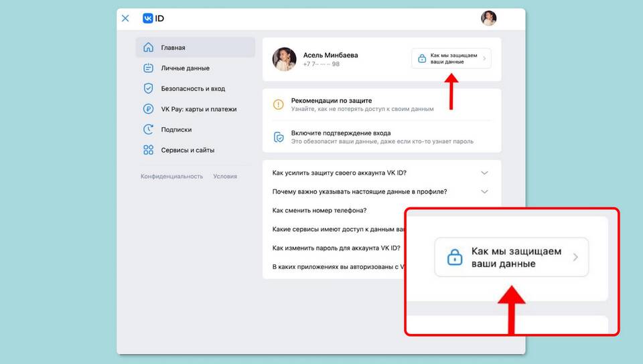Expand Как сменить номер телефона question

[x=319, y=210]
